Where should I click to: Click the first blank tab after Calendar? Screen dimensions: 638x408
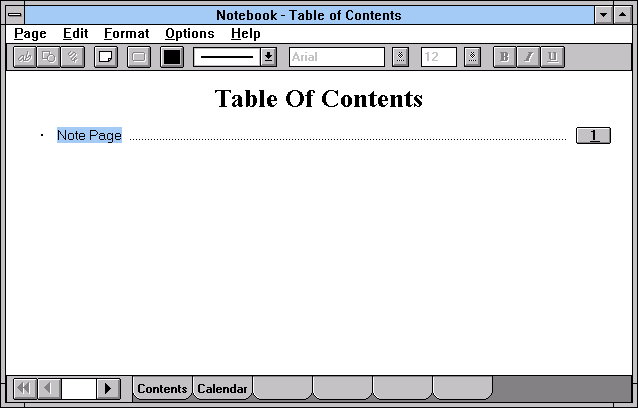click(282, 388)
